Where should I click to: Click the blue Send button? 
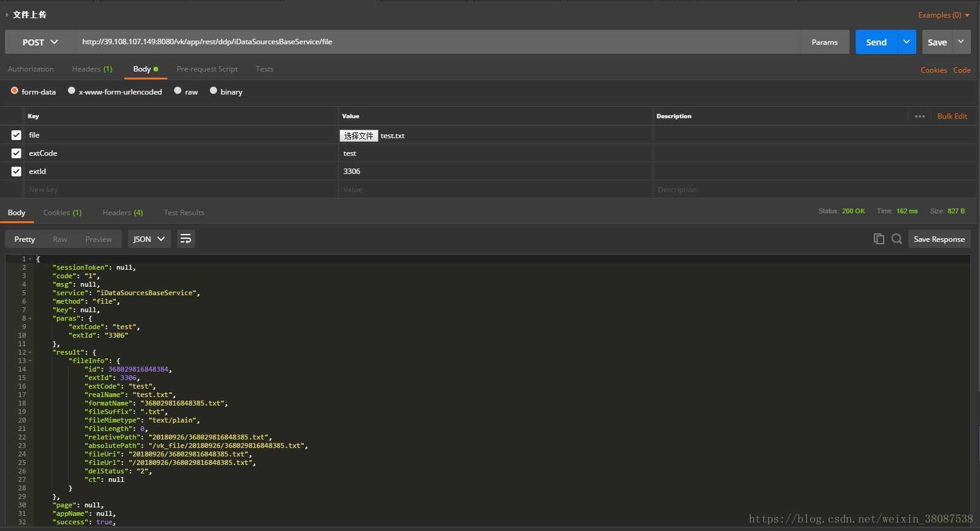876,42
